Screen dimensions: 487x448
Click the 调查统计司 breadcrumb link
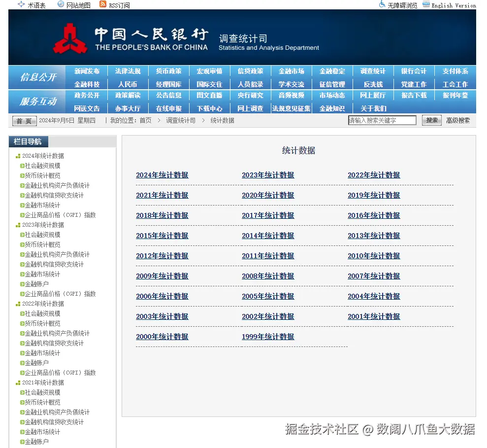point(181,121)
